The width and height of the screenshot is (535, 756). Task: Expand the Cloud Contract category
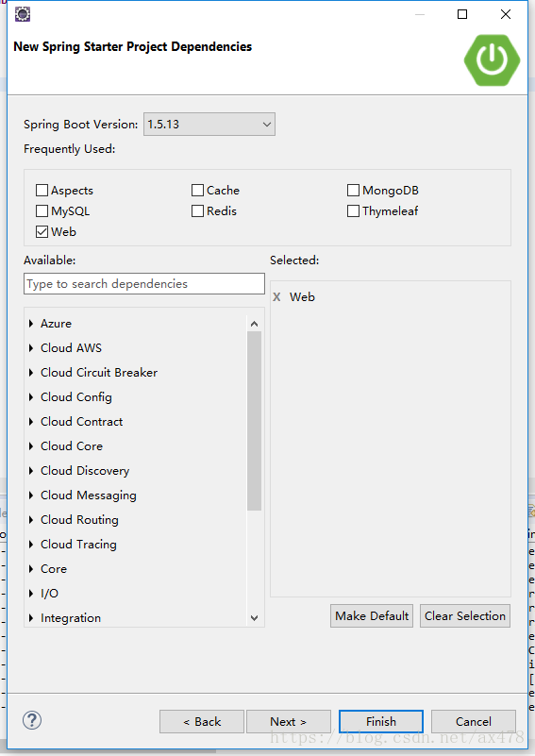point(31,422)
